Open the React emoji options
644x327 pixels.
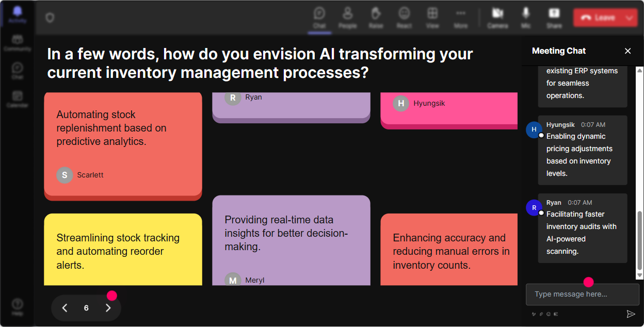tap(404, 18)
